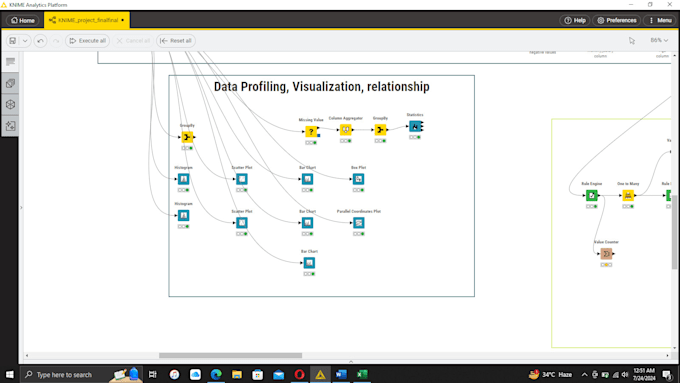
Task: Open the Opera browser from the taskbar
Action: [299, 374]
